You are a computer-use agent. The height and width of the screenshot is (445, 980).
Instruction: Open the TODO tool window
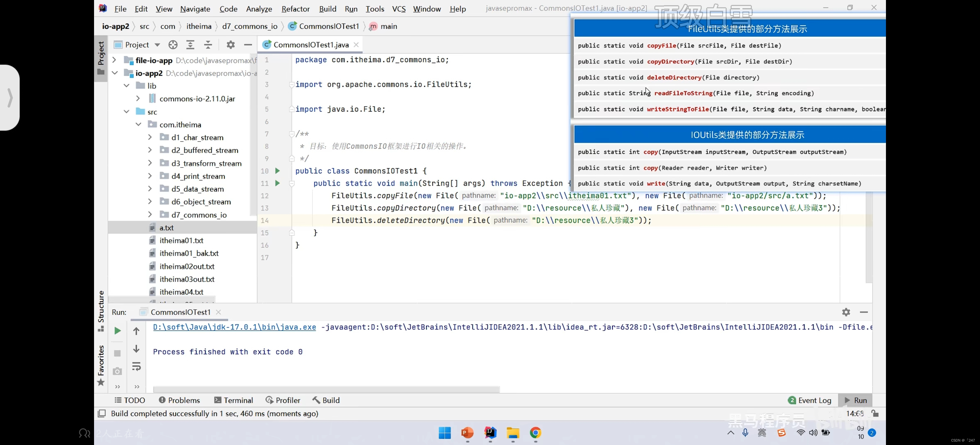[130, 400]
